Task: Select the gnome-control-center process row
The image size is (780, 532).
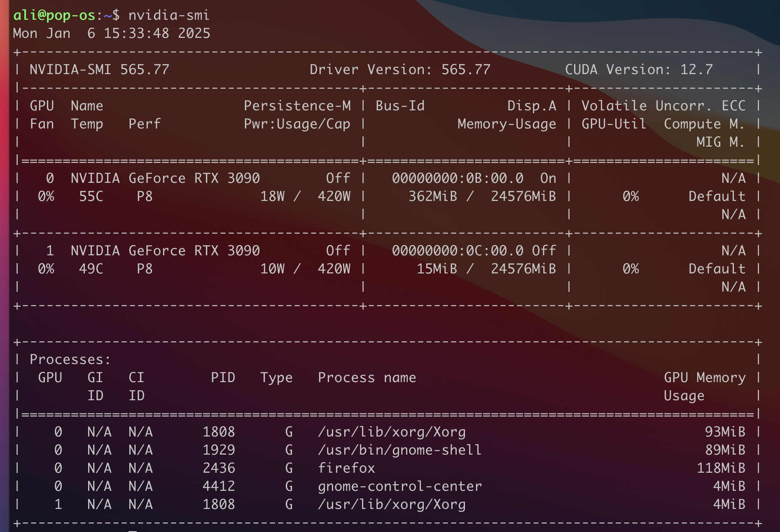Action: coord(399,486)
